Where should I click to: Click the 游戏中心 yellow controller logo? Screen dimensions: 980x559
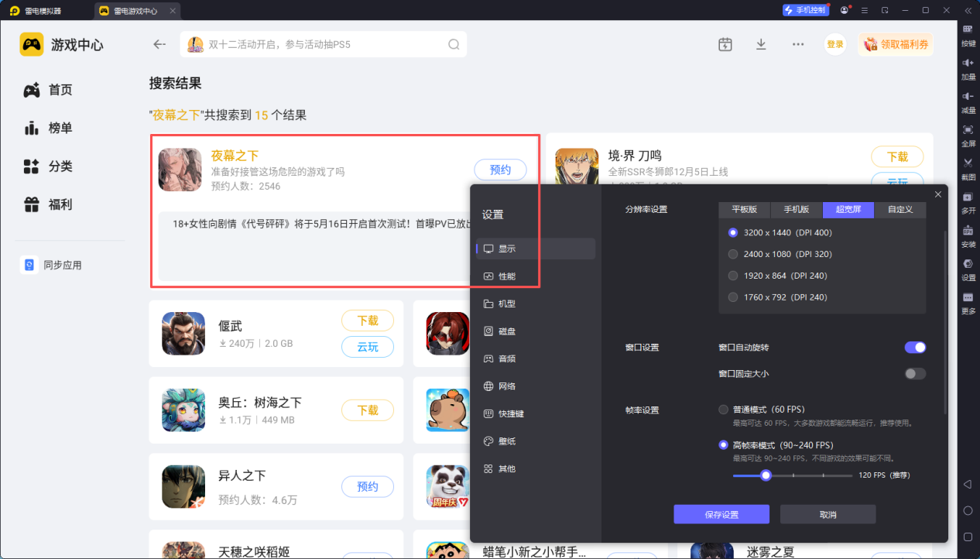click(x=32, y=44)
